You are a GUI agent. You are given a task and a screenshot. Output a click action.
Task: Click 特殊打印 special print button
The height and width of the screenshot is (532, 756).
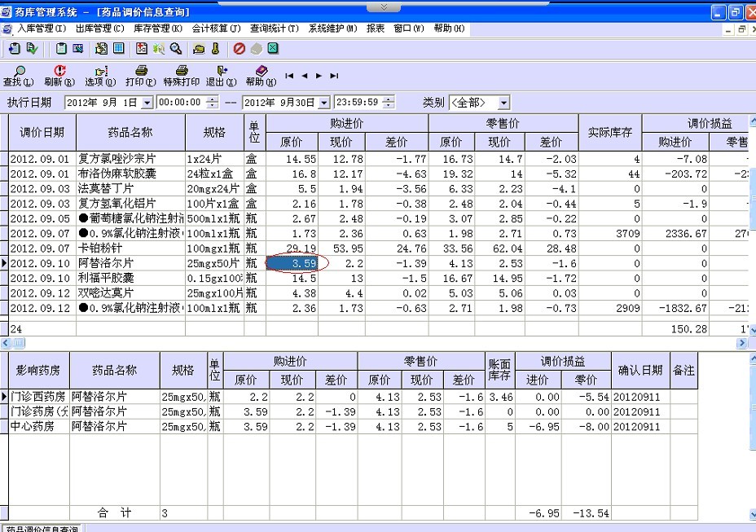[182, 77]
